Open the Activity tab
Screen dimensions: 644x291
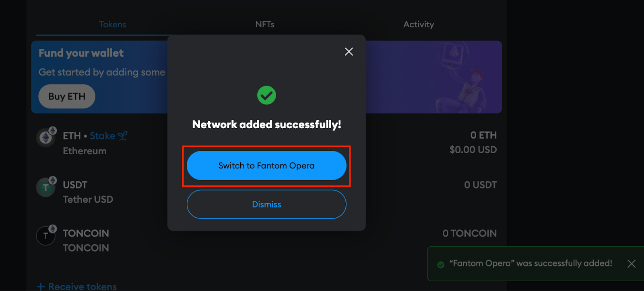419,25
